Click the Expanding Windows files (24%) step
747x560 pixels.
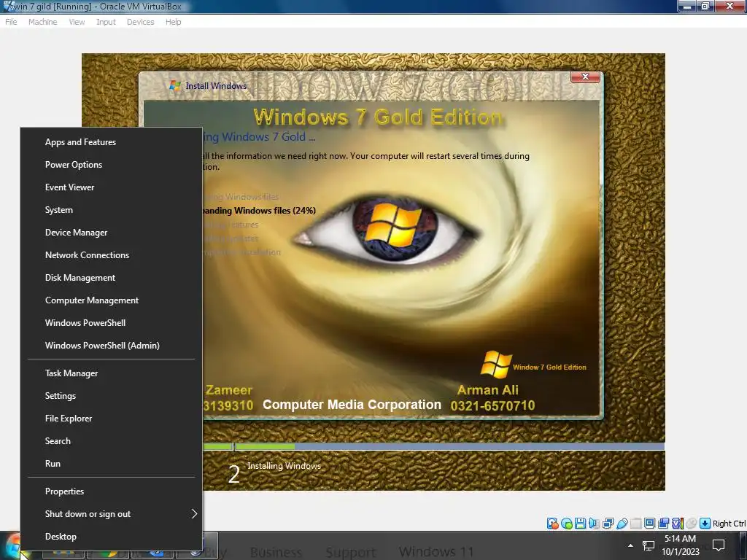pyautogui.click(x=259, y=211)
